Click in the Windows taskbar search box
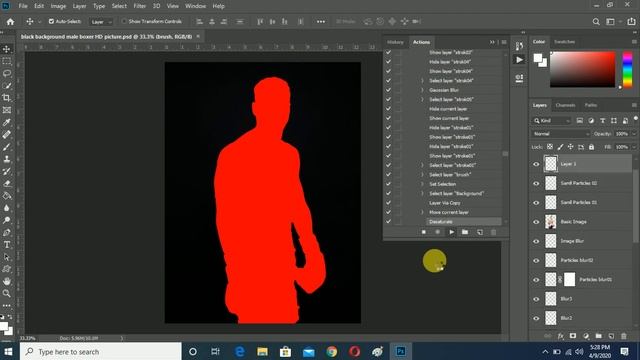640x360 pixels. coord(100,351)
